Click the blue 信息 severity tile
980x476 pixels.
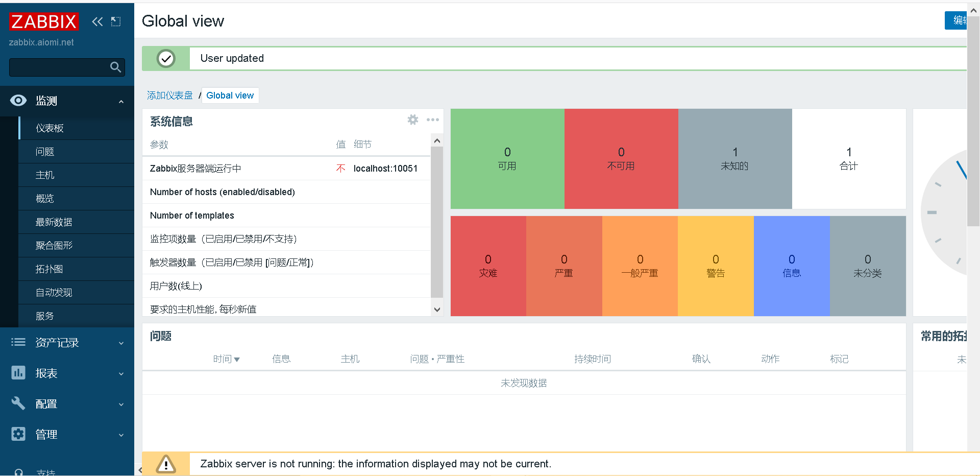point(791,266)
